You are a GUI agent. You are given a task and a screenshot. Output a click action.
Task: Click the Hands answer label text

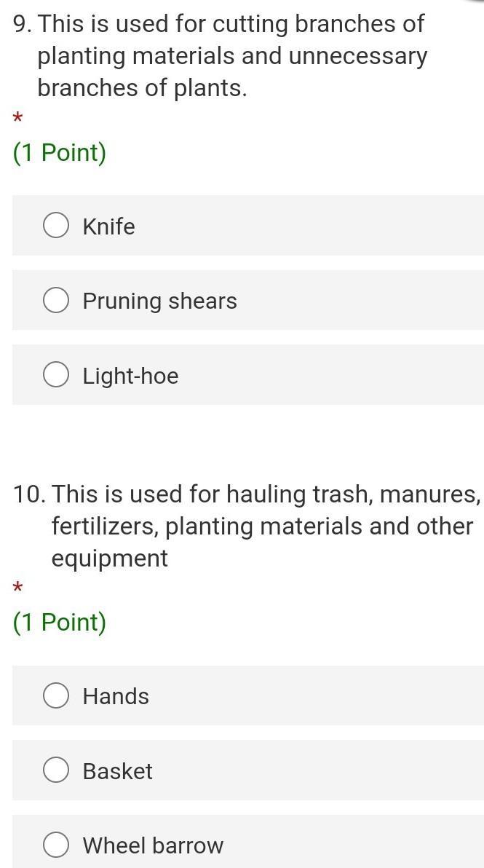116,696
